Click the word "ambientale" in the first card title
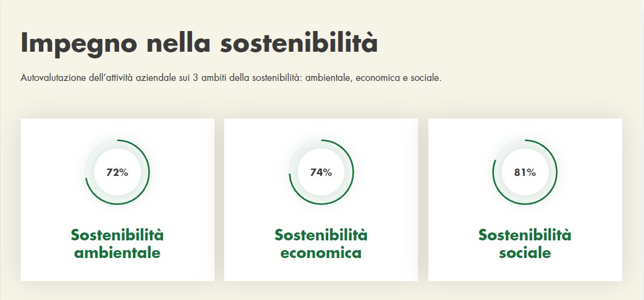 pyautogui.click(x=117, y=253)
